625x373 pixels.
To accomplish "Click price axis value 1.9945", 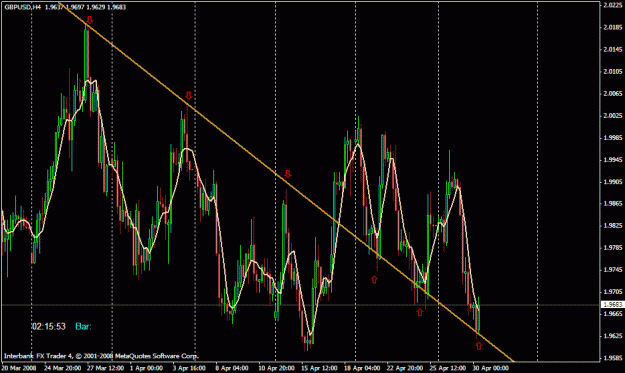I will click(x=613, y=160).
